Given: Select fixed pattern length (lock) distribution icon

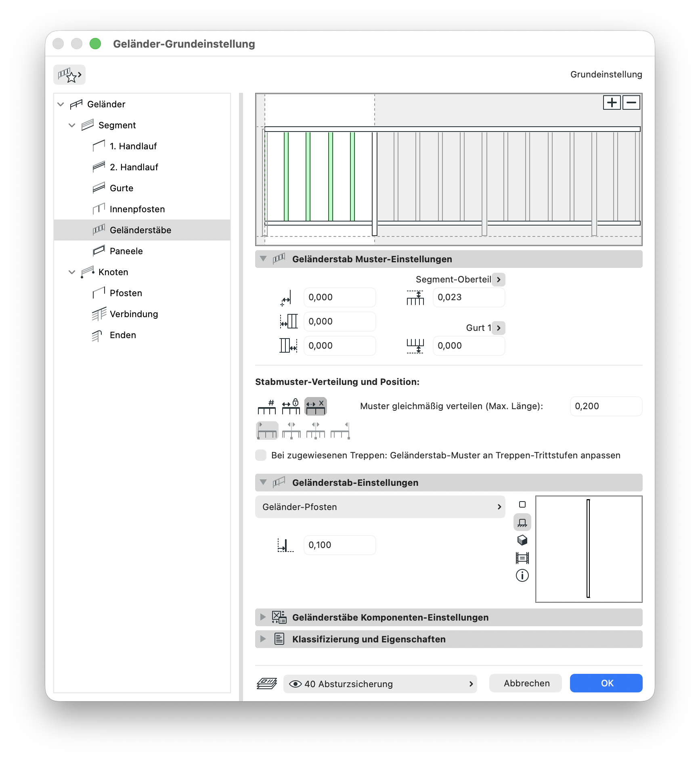Looking at the screenshot, I should [x=291, y=406].
